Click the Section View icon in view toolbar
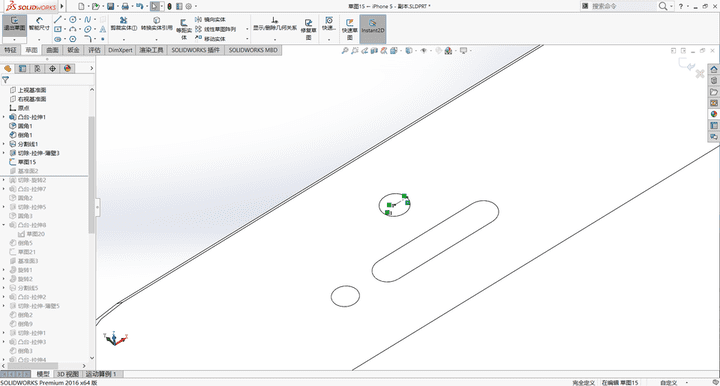Viewport: 720px width, 386px height. pos(374,50)
